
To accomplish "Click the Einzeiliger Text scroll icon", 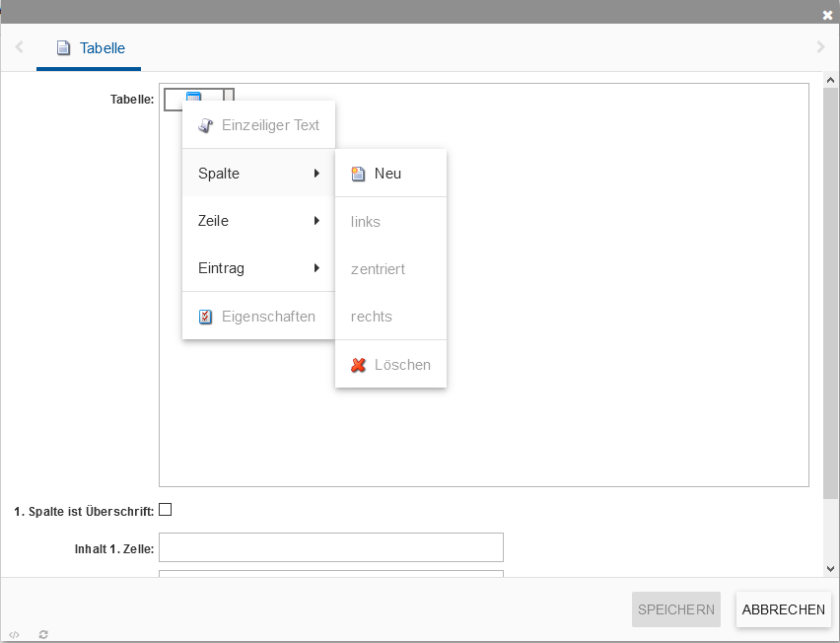I will pyautogui.click(x=205, y=125).
